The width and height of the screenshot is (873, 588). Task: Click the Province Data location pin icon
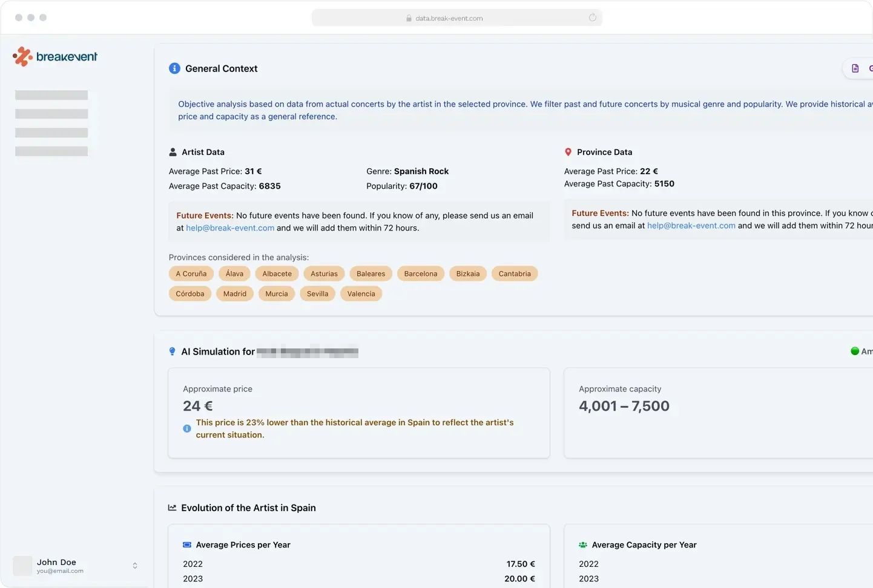point(568,152)
